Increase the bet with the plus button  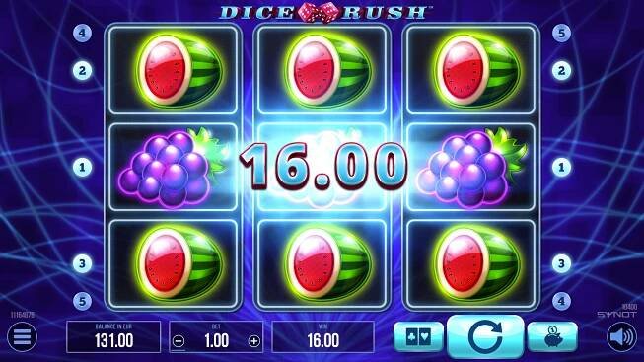[254, 340]
